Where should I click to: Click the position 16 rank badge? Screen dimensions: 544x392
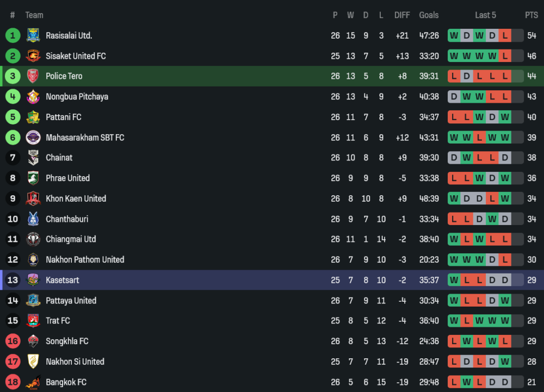[x=13, y=341]
